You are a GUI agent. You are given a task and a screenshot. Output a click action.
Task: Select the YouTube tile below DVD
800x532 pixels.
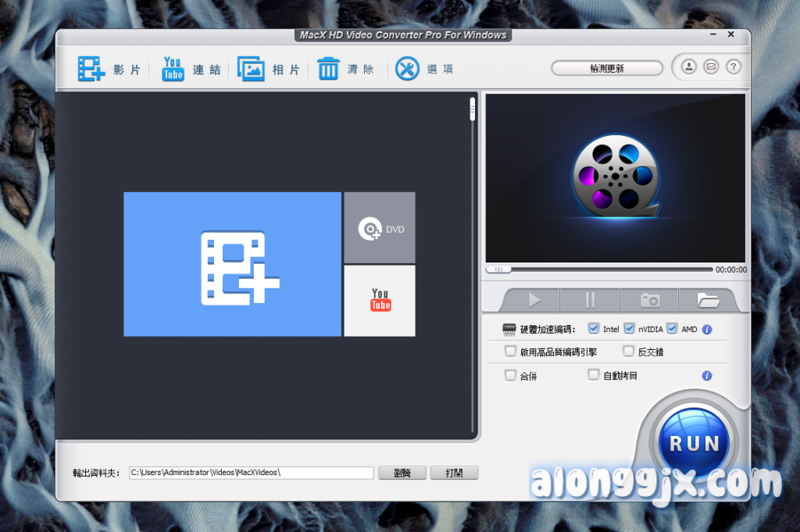click(380, 301)
